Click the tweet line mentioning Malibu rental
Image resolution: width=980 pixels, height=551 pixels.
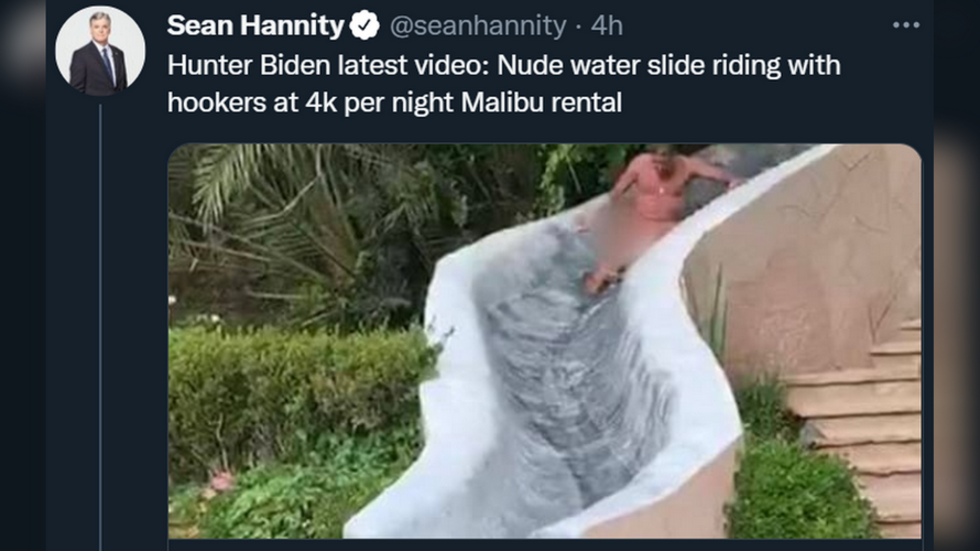coord(394,102)
